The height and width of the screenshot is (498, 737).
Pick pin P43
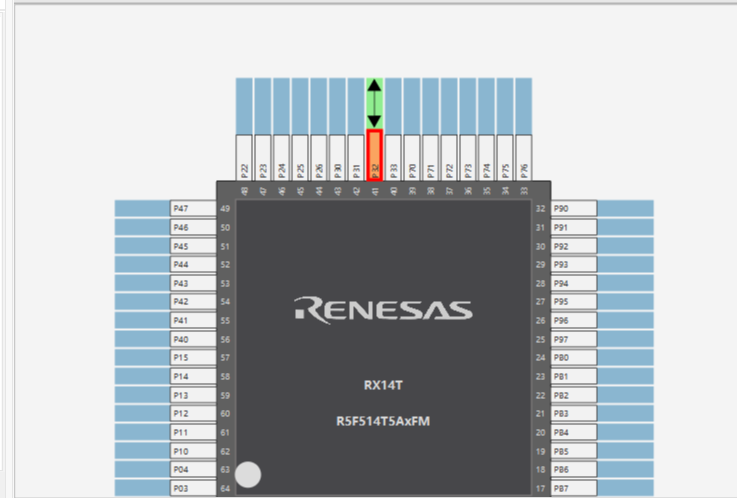(x=193, y=283)
